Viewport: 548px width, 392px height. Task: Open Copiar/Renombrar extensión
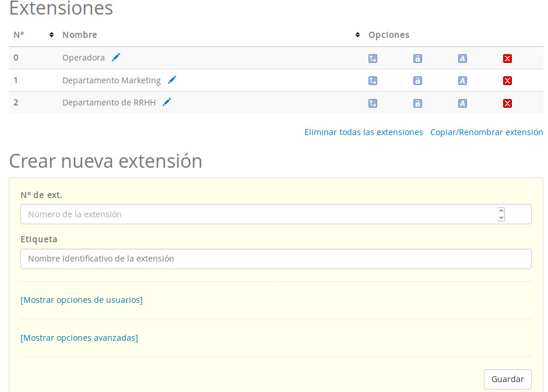coord(486,132)
